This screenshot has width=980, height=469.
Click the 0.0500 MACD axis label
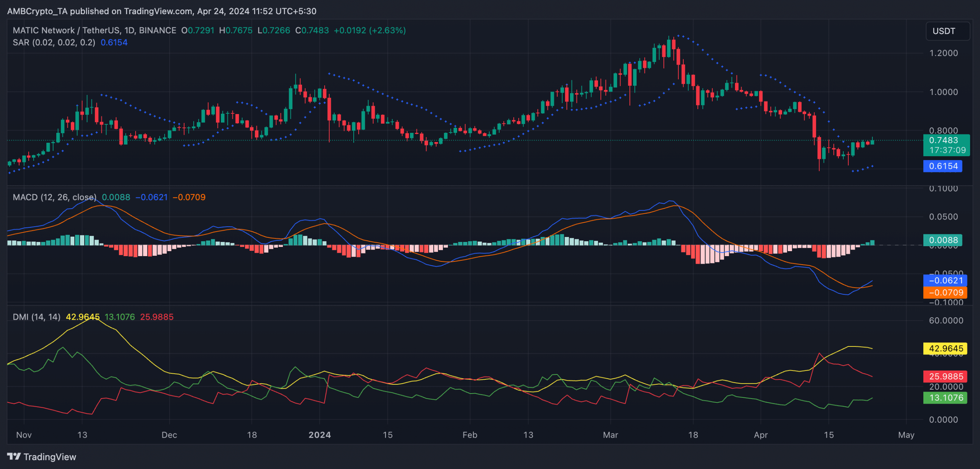pyautogui.click(x=944, y=217)
